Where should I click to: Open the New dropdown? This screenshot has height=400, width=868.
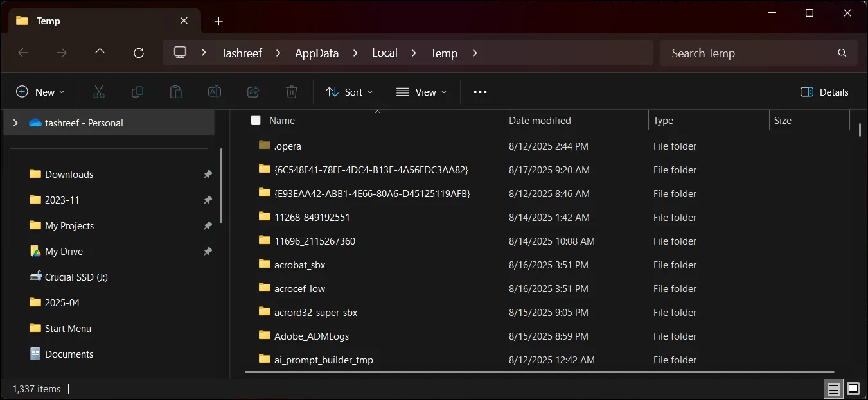40,92
